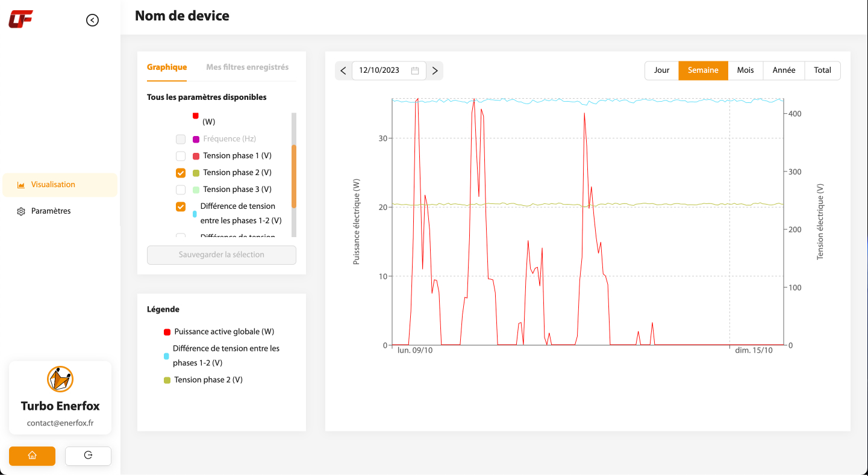The image size is (868, 476).
Task: Go to the next week arrow
Action: point(435,70)
